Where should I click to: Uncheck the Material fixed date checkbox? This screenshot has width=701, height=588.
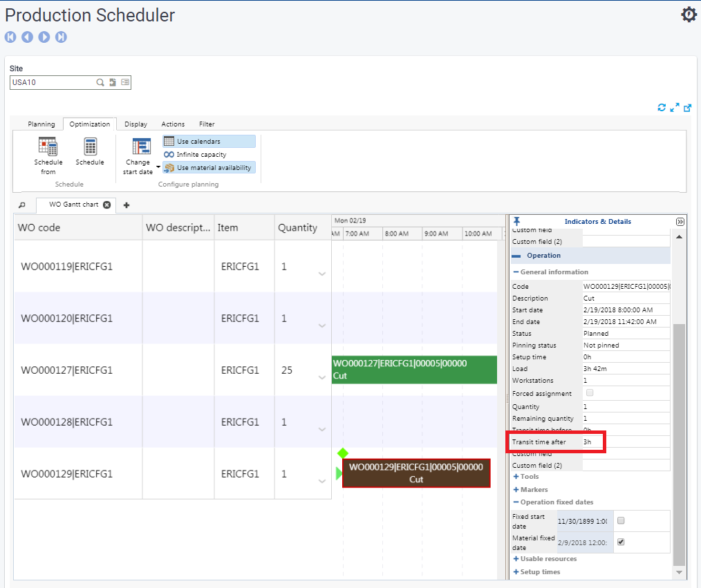pos(621,542)
